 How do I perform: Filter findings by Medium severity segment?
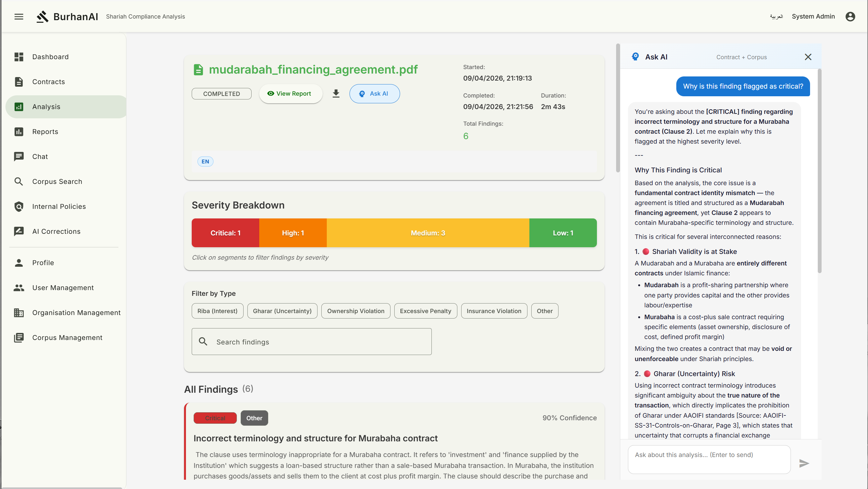[x=428, y=233]
